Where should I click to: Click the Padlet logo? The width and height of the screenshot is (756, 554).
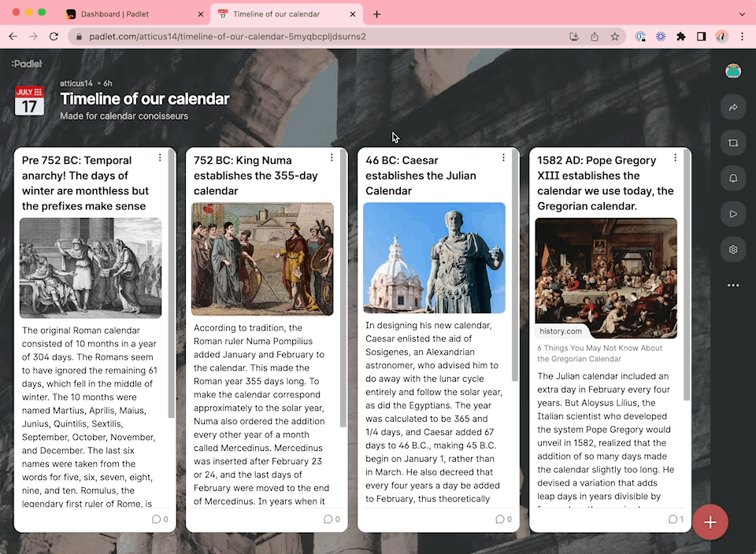pyautogui.click(x=27, y=64)
